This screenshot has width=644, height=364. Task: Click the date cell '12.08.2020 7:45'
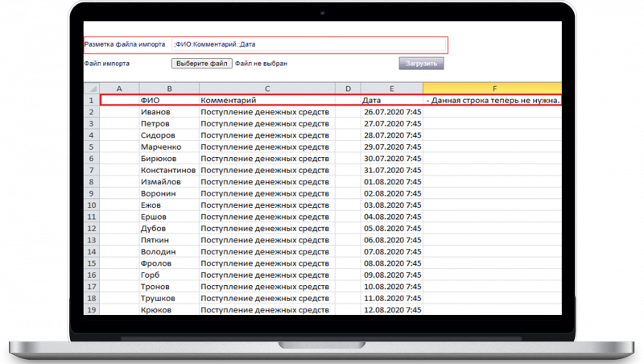(x=392, y=310)
